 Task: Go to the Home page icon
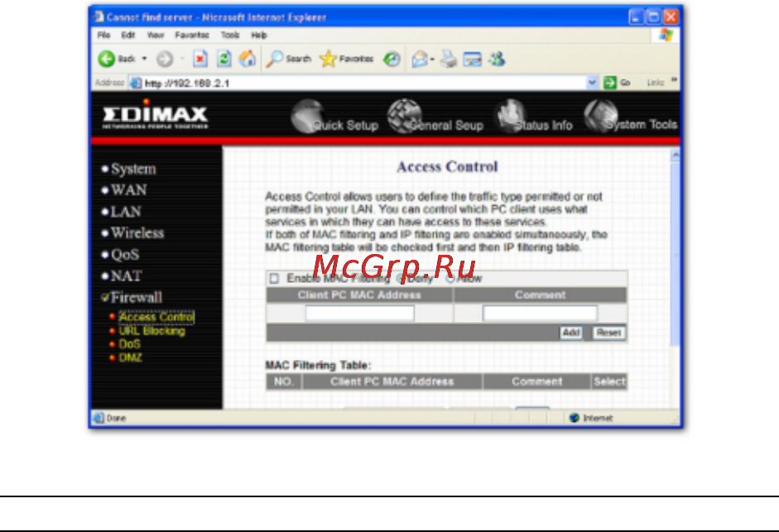[x=248, y=59]
